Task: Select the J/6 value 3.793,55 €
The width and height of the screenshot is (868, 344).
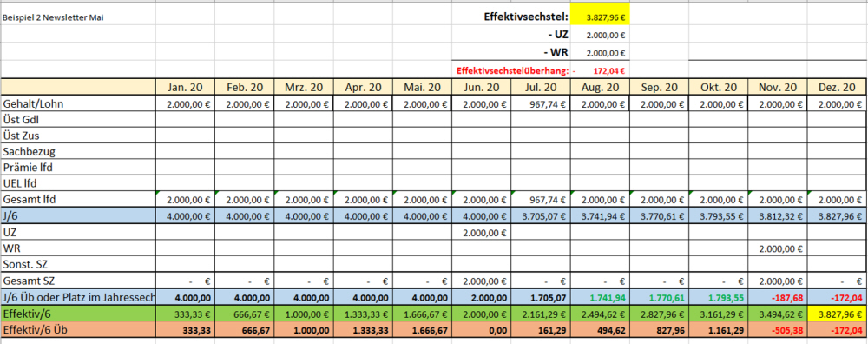Action: click(718, 216)
